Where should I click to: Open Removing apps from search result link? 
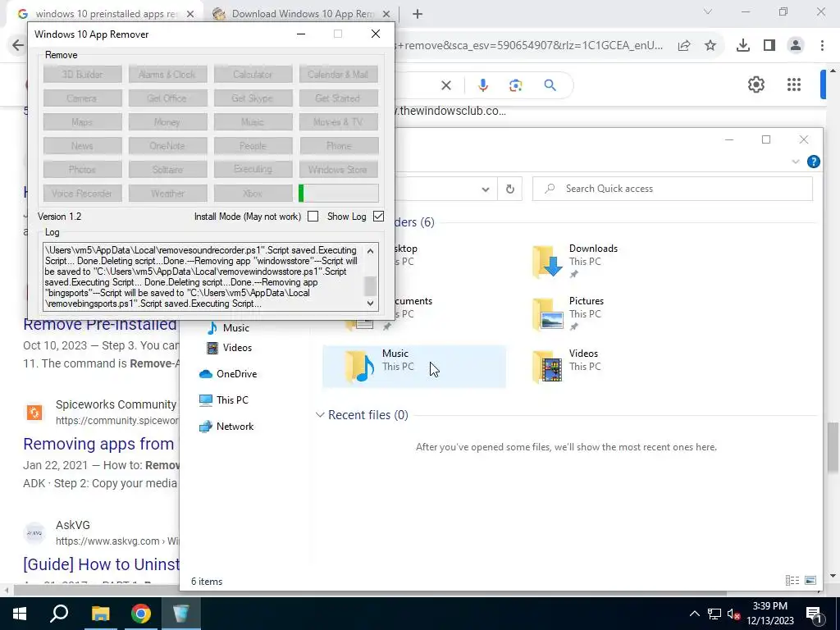tap(98, 444)
